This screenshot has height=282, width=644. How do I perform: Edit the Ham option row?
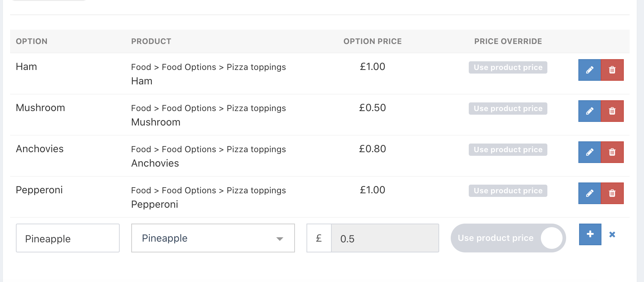(x=590, y=70)
